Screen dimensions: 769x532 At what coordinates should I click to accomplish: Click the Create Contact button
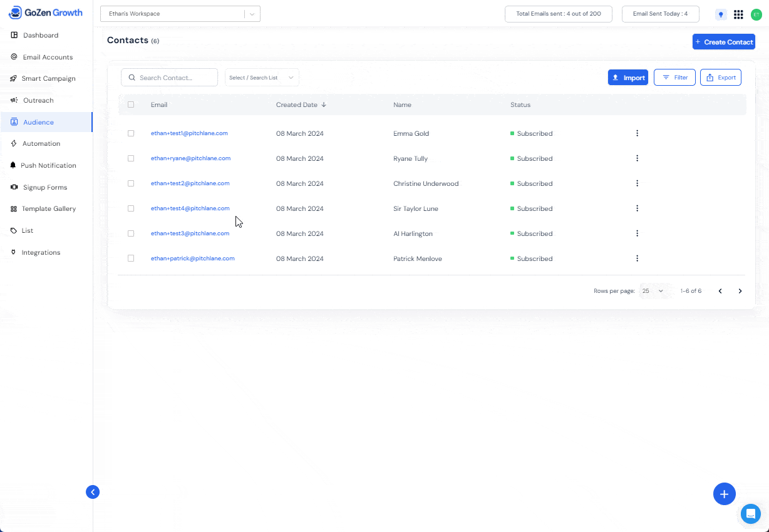724,42
